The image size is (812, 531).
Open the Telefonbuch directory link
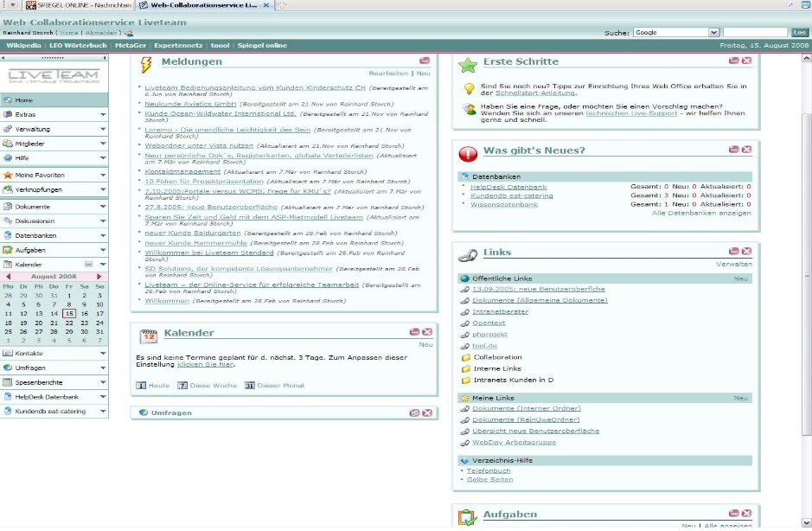click(x=489, y=471)
